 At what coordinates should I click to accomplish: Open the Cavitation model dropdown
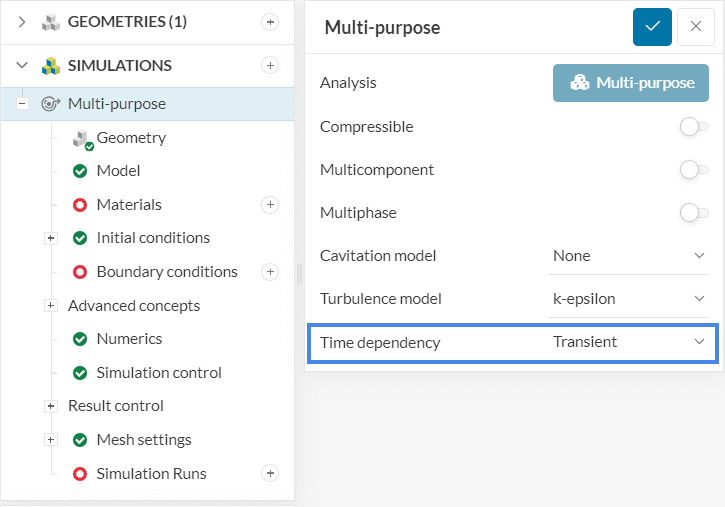(629, 256)
